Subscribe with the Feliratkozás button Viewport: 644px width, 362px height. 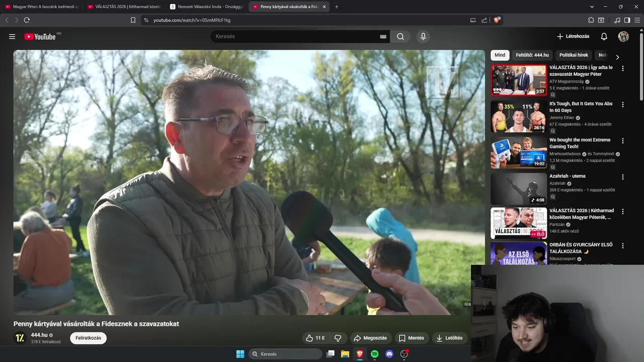88,338
